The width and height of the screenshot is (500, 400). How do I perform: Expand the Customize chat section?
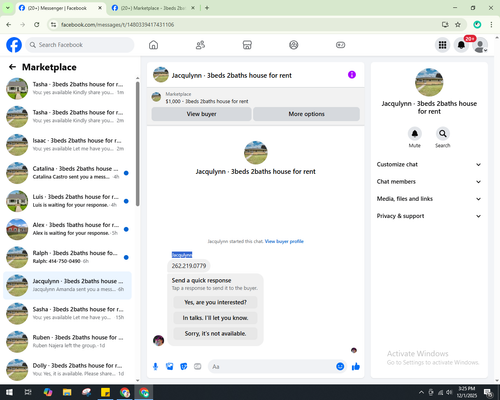pos(429,164)
